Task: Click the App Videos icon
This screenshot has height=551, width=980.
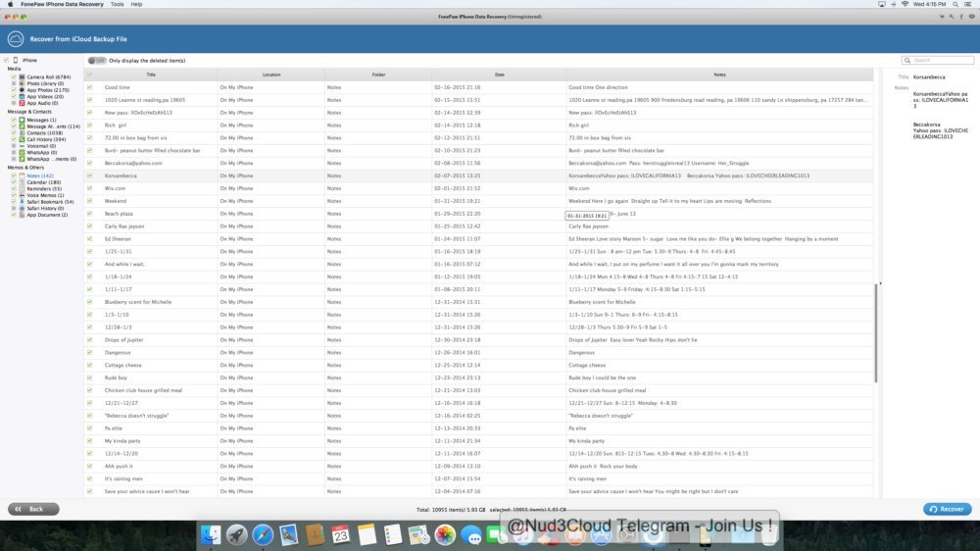Action: (22, 96)
